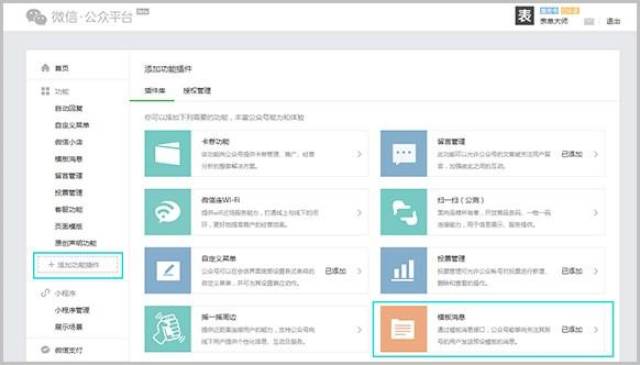Click the grid icon beside 功能
640x365 pixels.
[x=45, y=91]
